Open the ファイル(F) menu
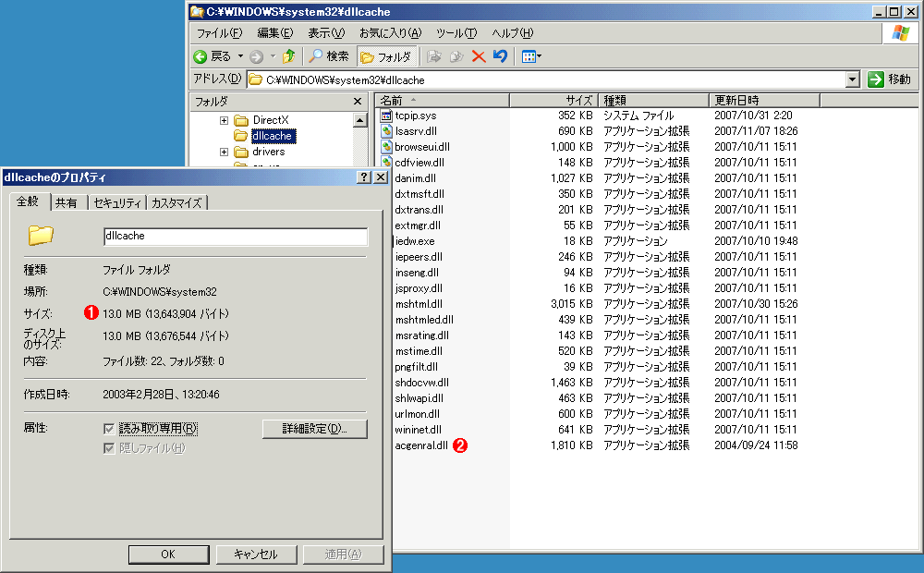Image resolution: width=924 pixels, height=573 pixels. pyautogui.click(x=219, y=33)
